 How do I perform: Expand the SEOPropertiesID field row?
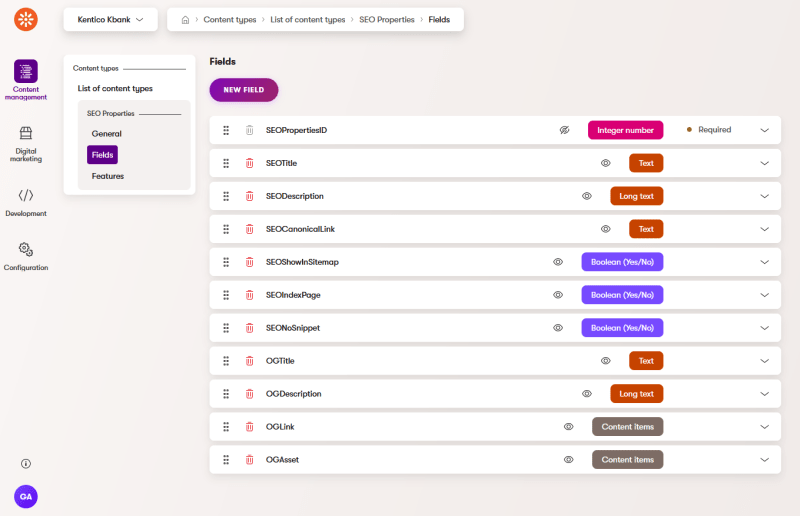(764, 130)
